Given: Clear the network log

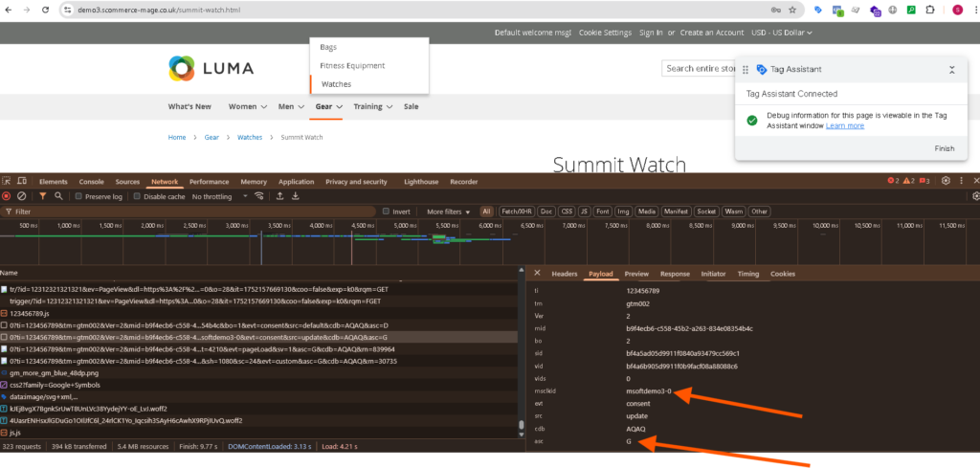Looking at the screenshot, I should [x=21, y=196].
